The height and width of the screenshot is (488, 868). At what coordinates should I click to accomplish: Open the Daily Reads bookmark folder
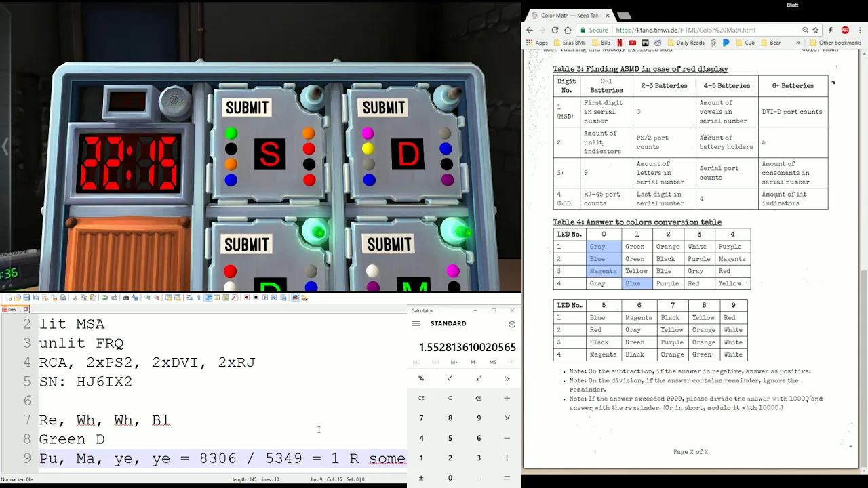click(x=686, y=43)
